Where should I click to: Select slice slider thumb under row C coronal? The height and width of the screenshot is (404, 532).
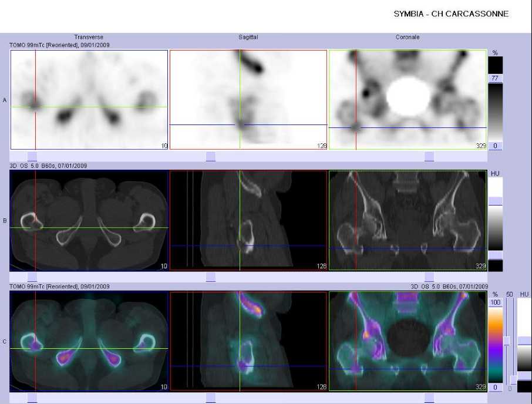pos(429,398)
